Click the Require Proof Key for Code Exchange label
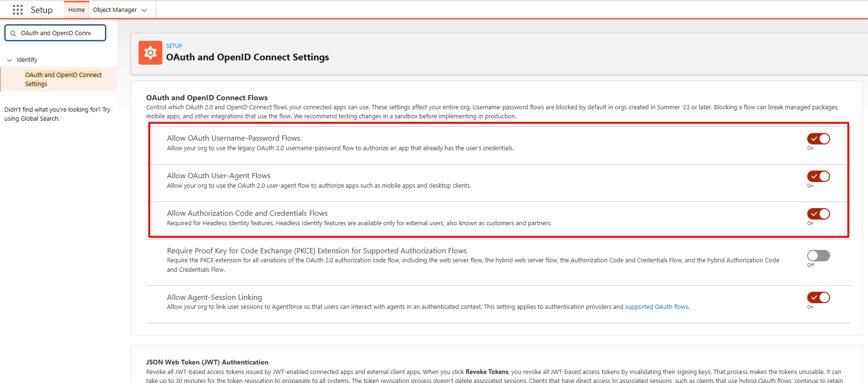 tap(317, 251)
